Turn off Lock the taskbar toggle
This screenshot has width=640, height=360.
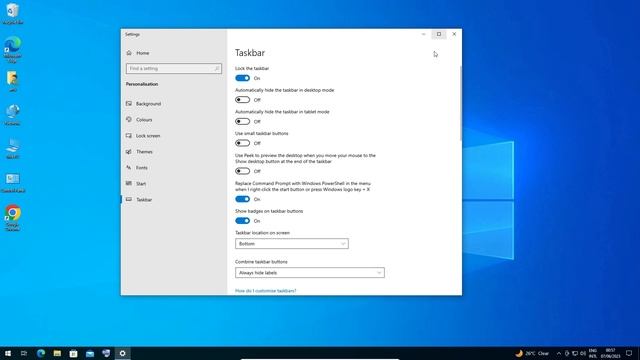point(242,78)
